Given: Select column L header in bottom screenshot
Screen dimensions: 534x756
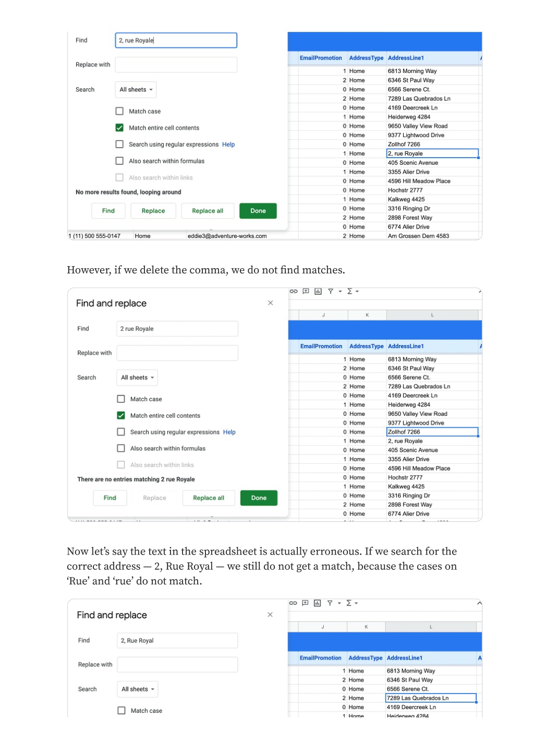Looking at the screenshot, I should click(x=431, y=627).
